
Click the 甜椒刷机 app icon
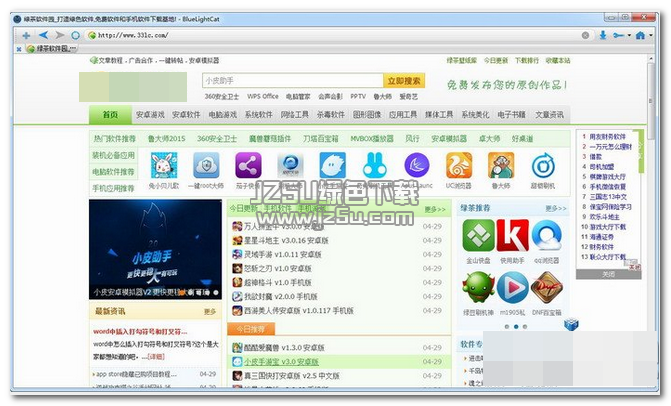tap(543, 165)
